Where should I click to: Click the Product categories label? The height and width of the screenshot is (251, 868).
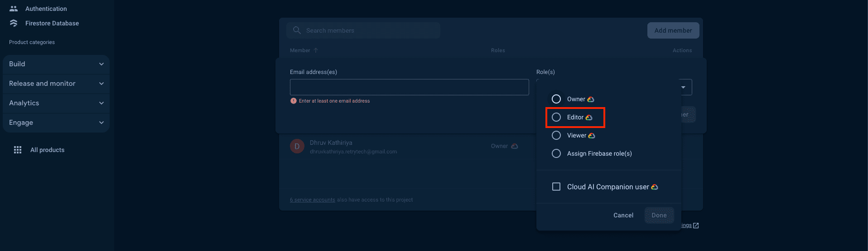coord(32,42)
